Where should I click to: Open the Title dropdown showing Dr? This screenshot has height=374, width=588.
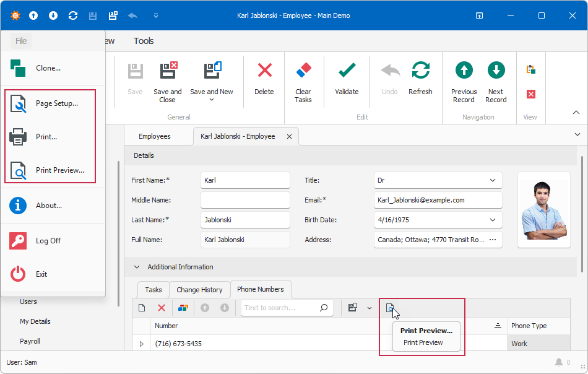click(x=492, y=180)
